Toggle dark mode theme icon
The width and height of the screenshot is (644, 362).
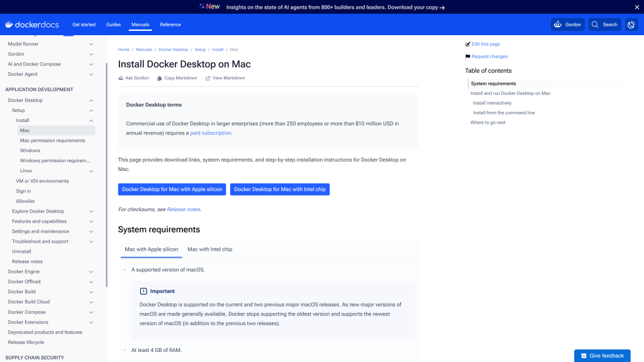631,25
